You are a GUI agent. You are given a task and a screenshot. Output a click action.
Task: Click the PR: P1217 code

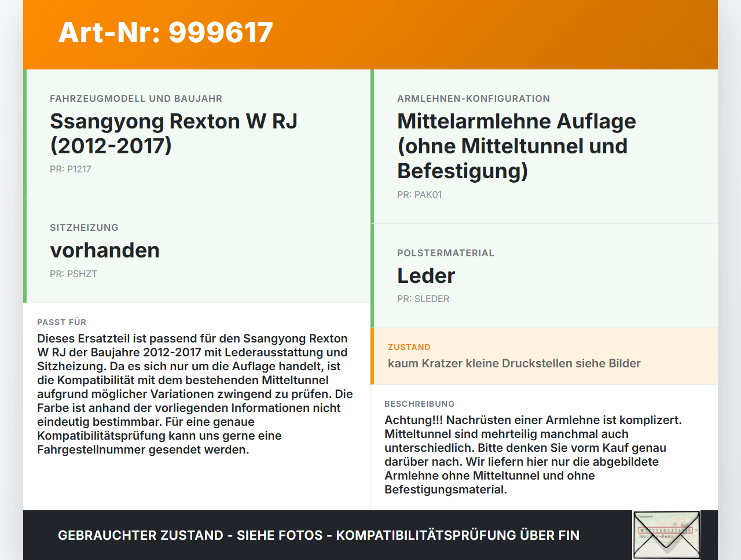click(71, 169)
